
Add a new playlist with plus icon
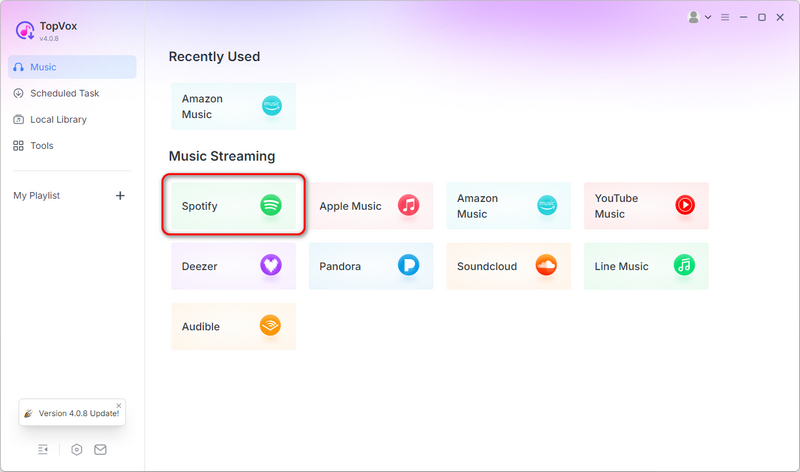click(120, 195)
